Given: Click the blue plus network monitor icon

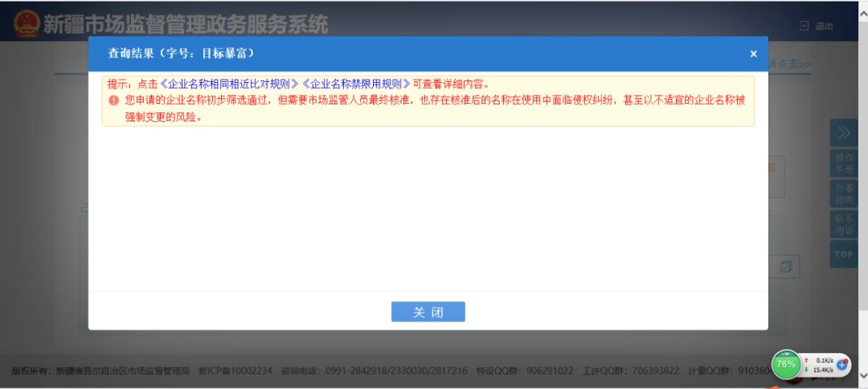Looking at the screenshot, I should pyautogui.click(x=842, y=364).
